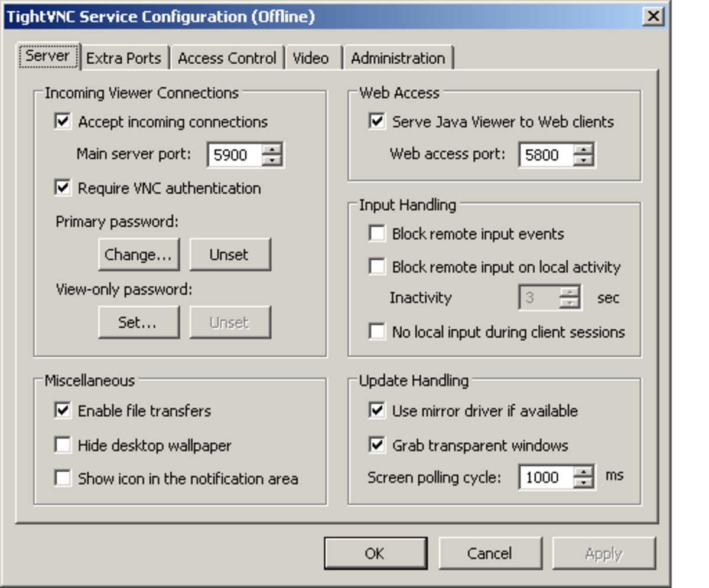View the Administration tab

398,58
